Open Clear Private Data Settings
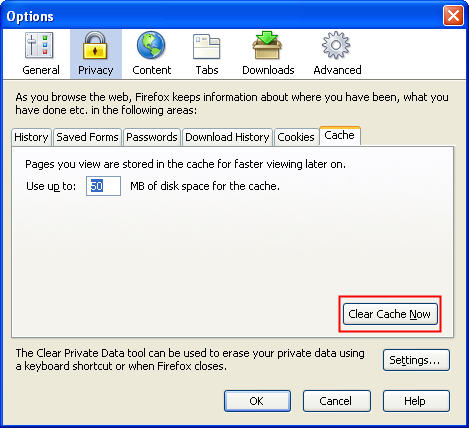 [416, 360]
